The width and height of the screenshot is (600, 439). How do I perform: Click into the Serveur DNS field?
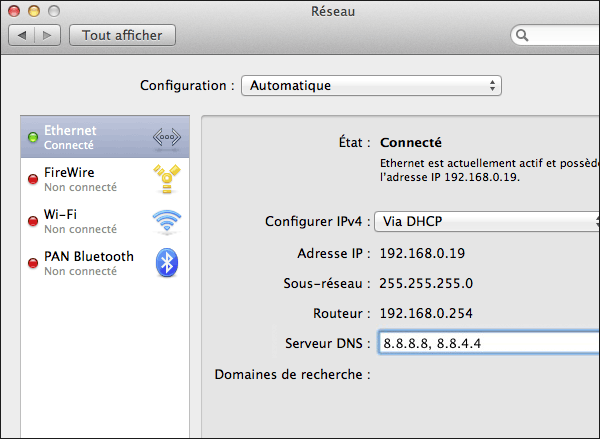tap(488, 343)
